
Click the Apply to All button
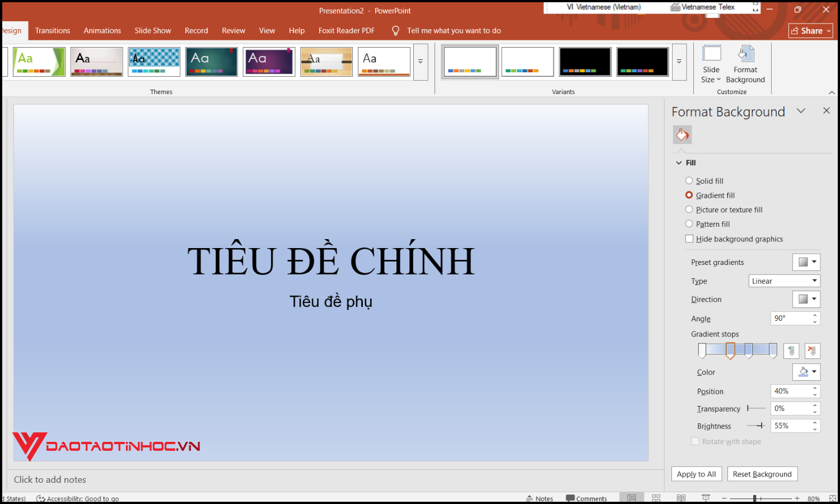[x=696, y=474]
